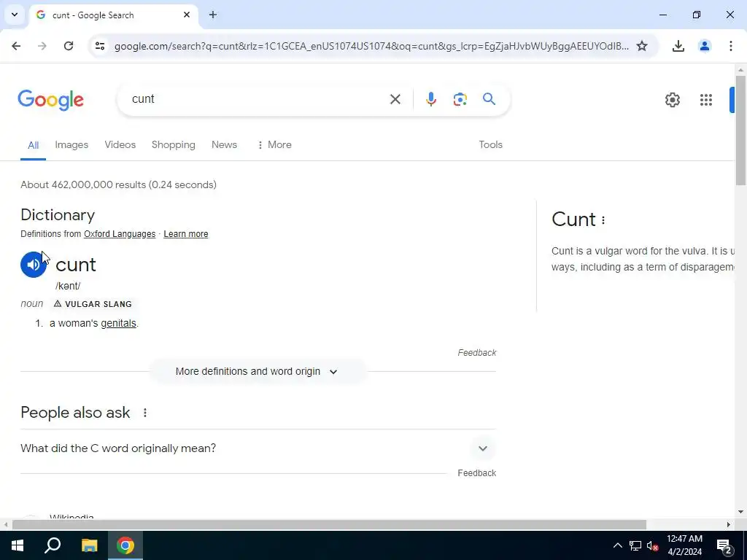Click the Tools button
The image size is (747, 560).
[490, 145]
